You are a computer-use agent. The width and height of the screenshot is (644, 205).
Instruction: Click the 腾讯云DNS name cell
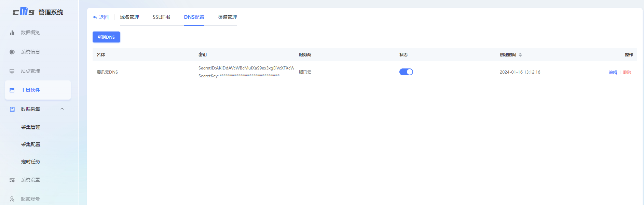[x=107, y=72]
